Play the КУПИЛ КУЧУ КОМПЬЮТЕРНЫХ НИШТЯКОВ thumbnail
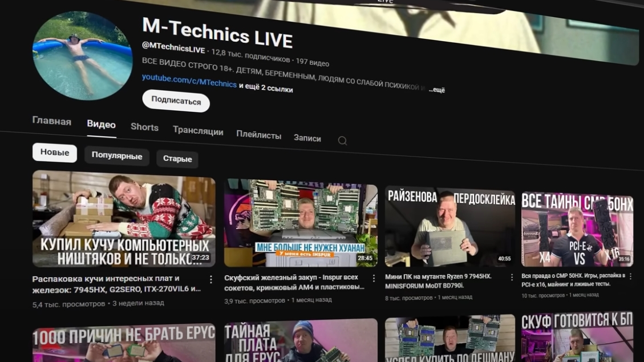Image resolution: width=644 pixels, height=362 pixels. 124,219
